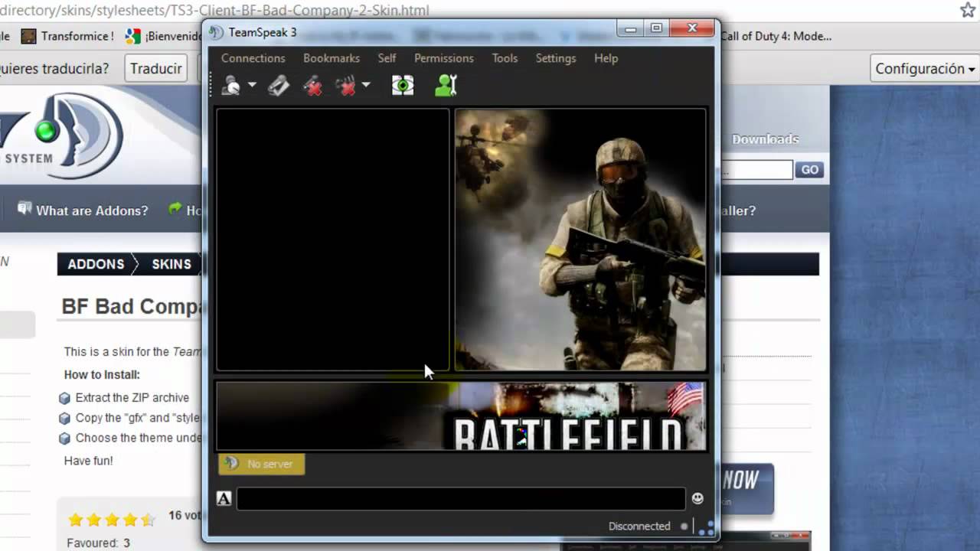The width and height of the screenshot is (980, 551).
Task: Click the bookmark tag toolbar icon
Action: click(279, 86)
